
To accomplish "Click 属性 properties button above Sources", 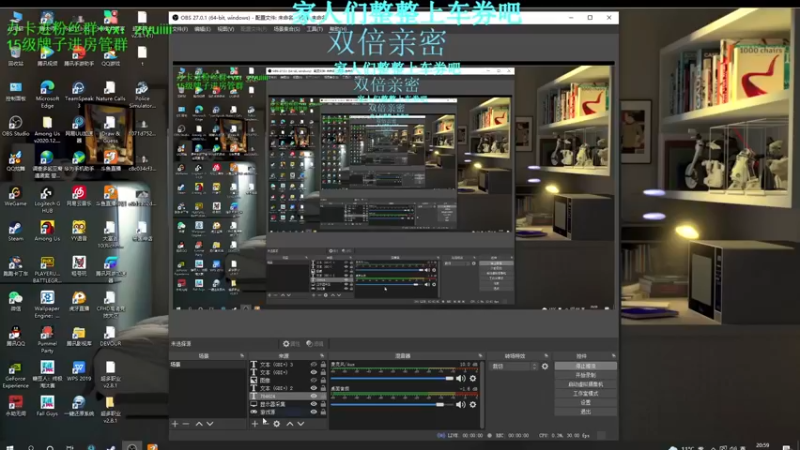I will pyautogui.click(x=292, y=344).
